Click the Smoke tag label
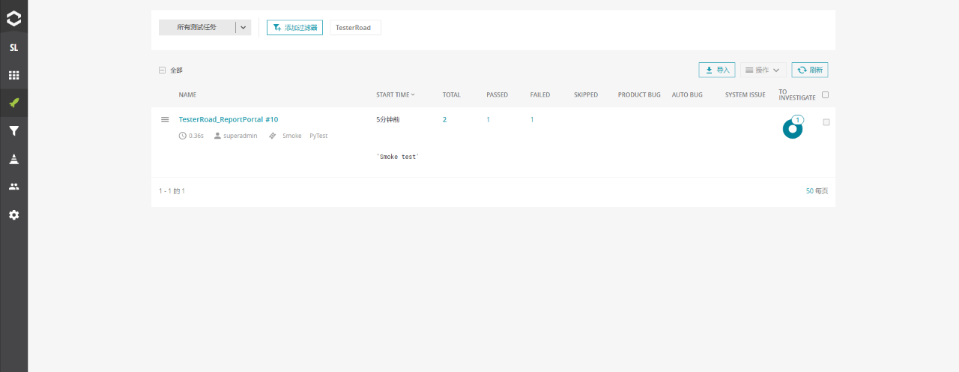The width and height of the screenshot is (959, 372). pyautogui.click(x=292, y=136)
